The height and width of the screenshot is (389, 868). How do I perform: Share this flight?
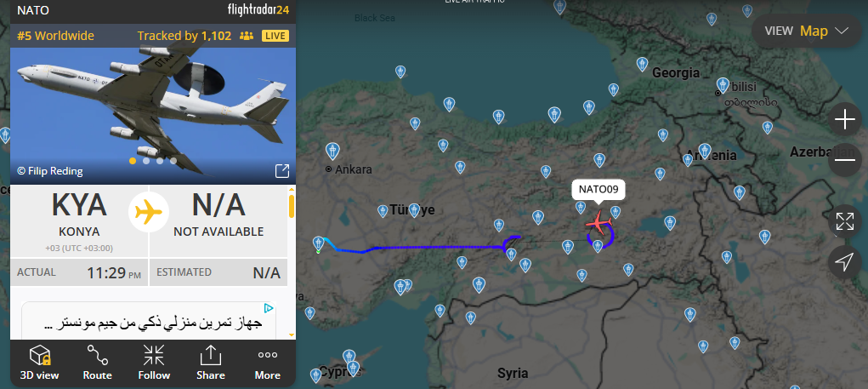(210, 363)
